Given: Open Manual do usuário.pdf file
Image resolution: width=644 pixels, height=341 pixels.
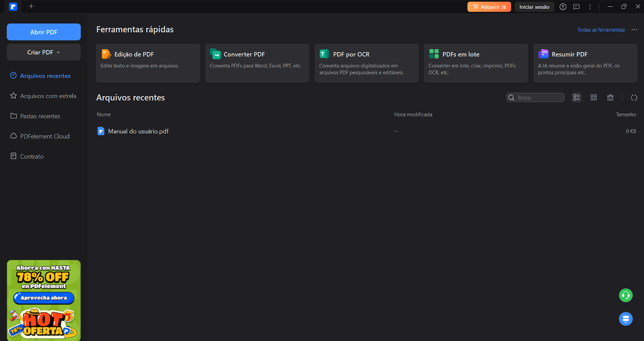Looking at the screenshot, I should 138,131.
